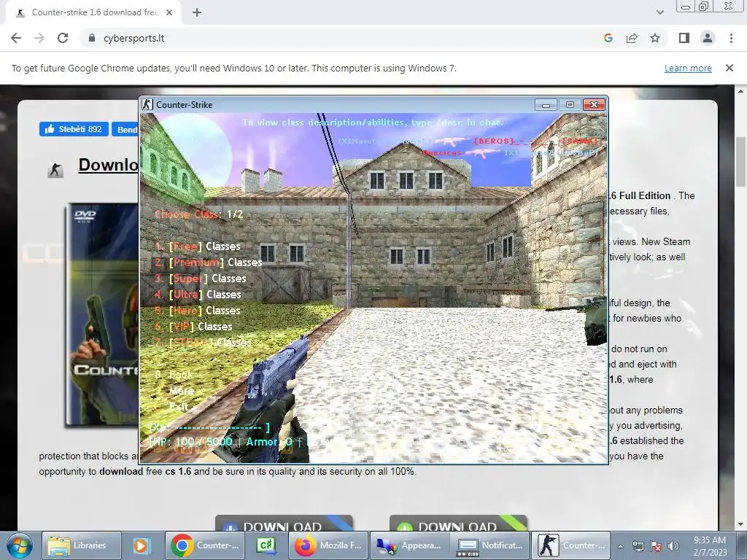The height and width of the screenshot is (560, 747).
Task: Choose [Ultra] Classes in the game menu
Action: click(198, 295)
